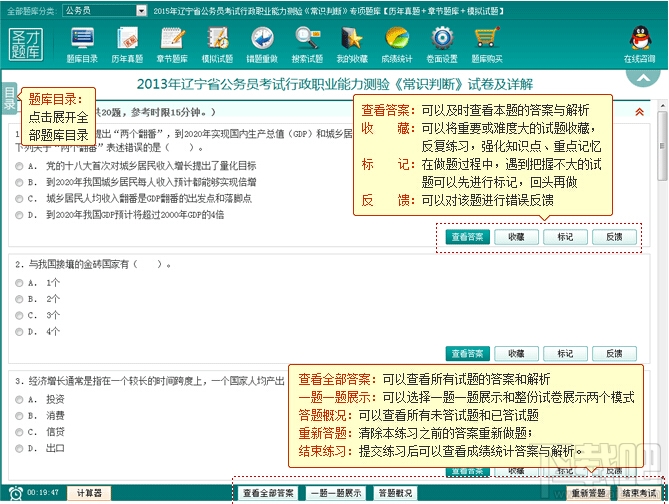
Task: Click question 2 text 与我国接壤的金砖国家有
Action: 78,265
